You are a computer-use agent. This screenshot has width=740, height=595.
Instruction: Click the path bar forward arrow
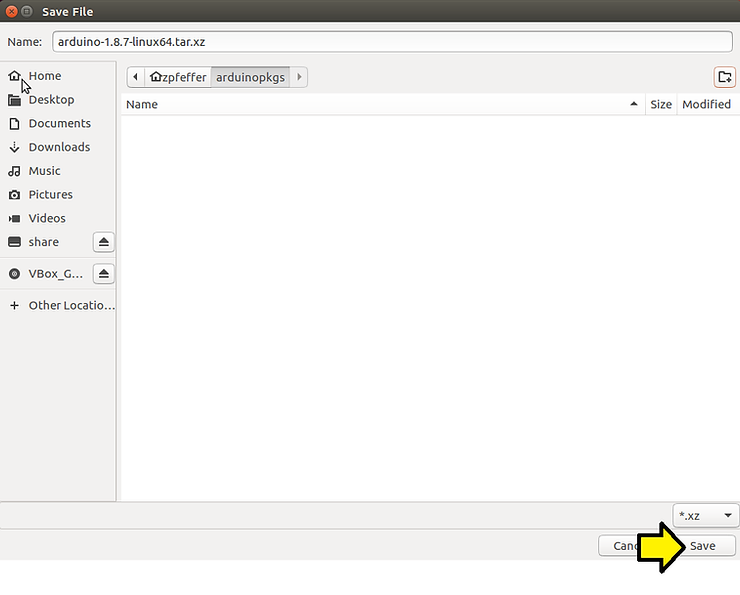(x=299, y=77)
